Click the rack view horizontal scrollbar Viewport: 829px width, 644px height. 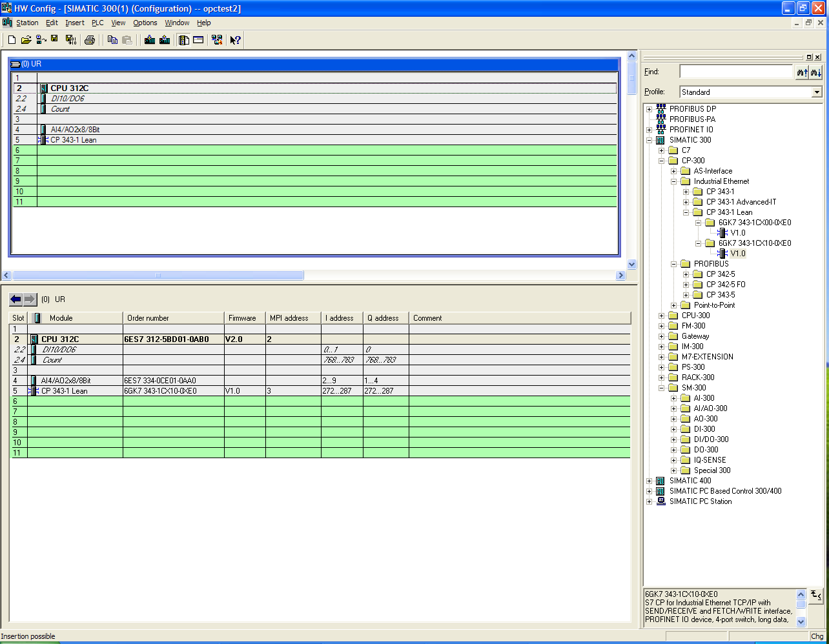[158, 276]
